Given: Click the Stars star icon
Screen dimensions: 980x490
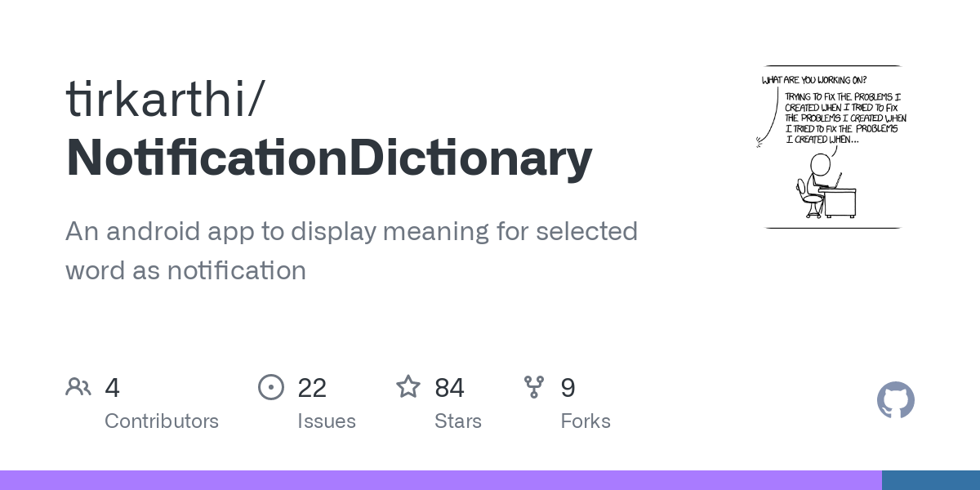Looking at the screenshot, I should 408,387.
